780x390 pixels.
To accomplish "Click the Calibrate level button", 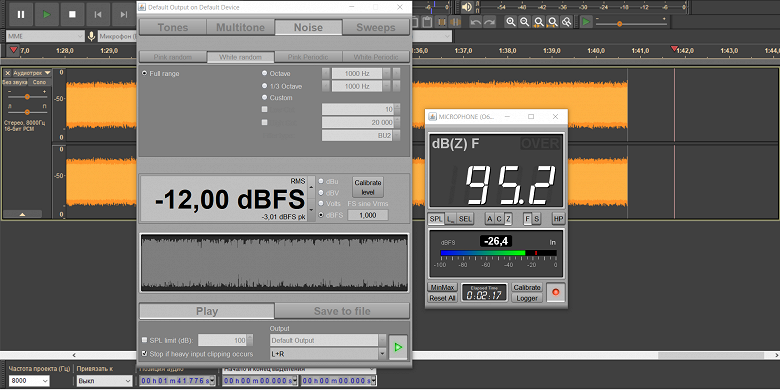I will point(368,188).
